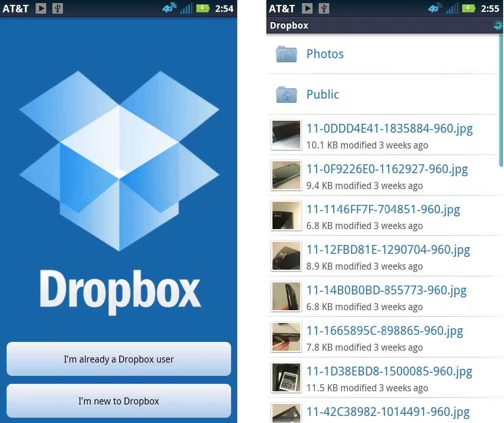The height and width of the screenshot is (423, 504).
Task: Tap the Photos folder camera icon
Action: [286, 54]
